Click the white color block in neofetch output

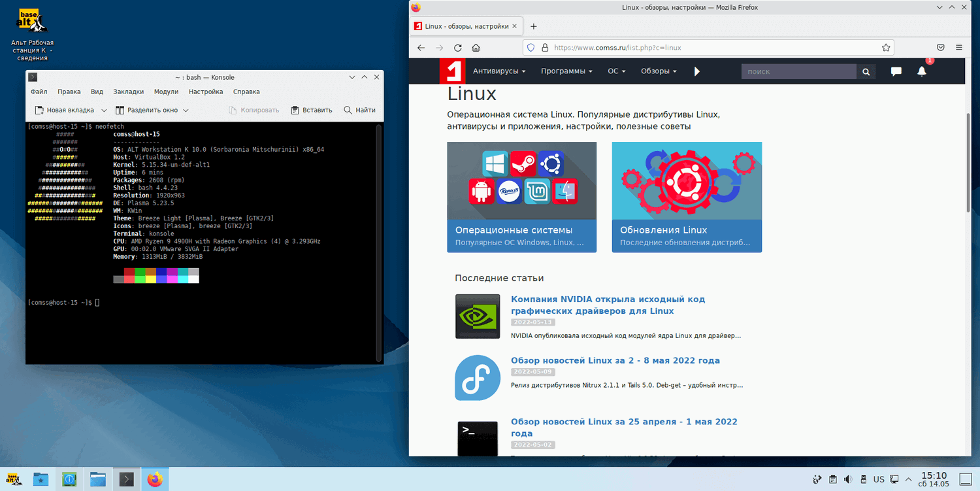coord(194,279)
